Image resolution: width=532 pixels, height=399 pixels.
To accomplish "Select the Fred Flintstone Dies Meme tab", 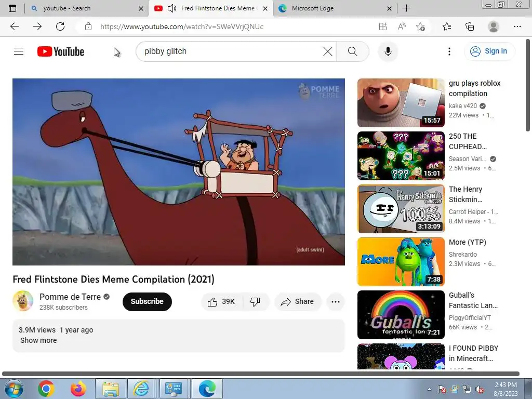I will point(211,8).
